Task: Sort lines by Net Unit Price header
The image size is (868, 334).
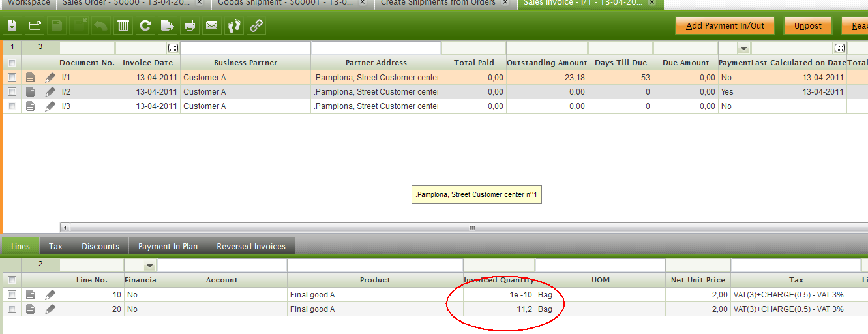Action: [x=698, y=280]
